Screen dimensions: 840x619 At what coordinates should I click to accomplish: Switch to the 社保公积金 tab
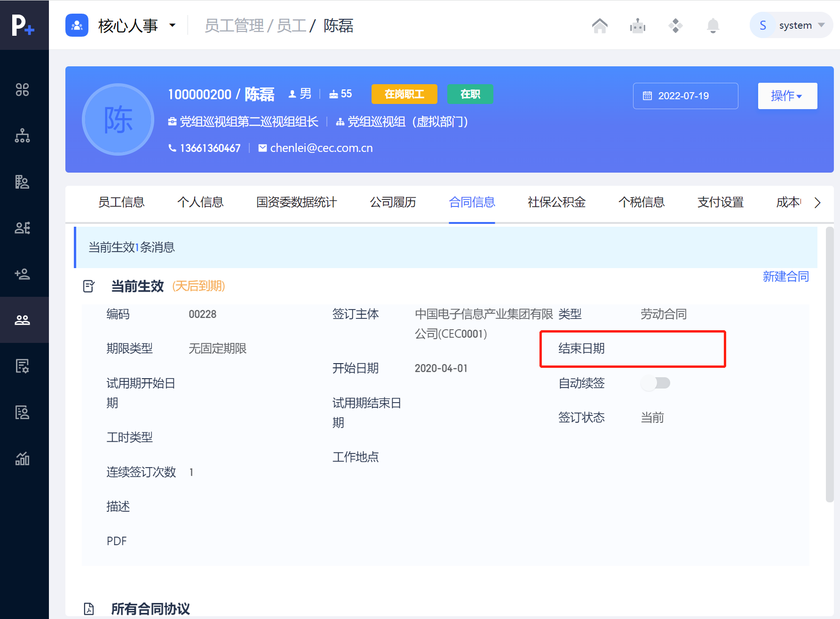click(x=556, y=202)
